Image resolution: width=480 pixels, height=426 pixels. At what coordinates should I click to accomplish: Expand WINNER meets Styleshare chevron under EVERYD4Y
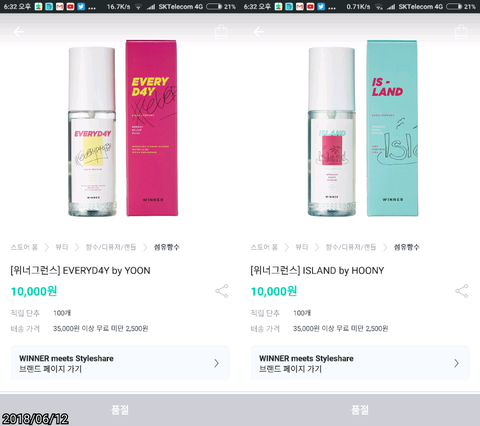tap(216, 363)
